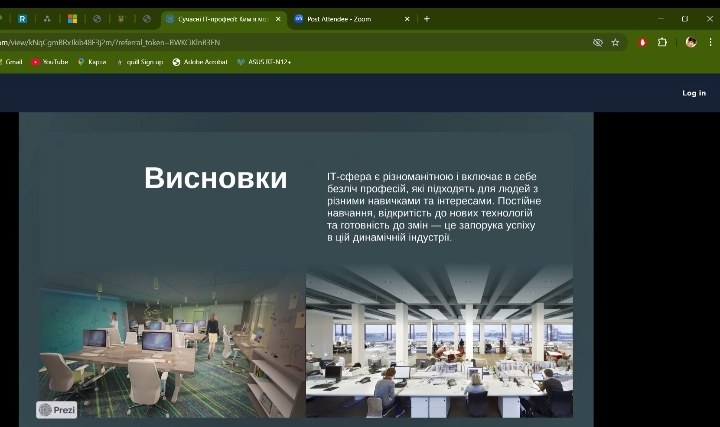Bookmark this page with the star icon
Screen dimensions: 720x427
coord(615,43)
